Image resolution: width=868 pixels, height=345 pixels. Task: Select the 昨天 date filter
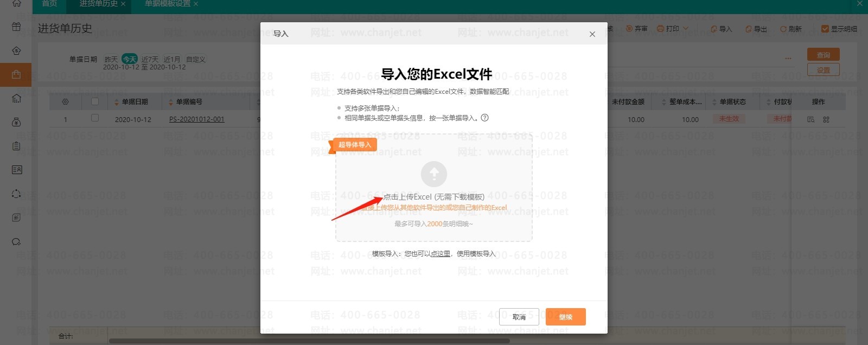tap(111, 59)
